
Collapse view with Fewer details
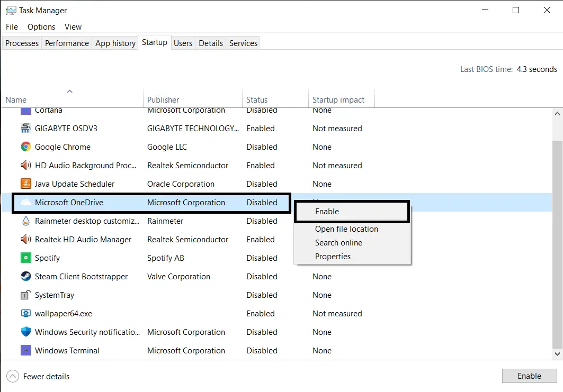click(38, 376)
